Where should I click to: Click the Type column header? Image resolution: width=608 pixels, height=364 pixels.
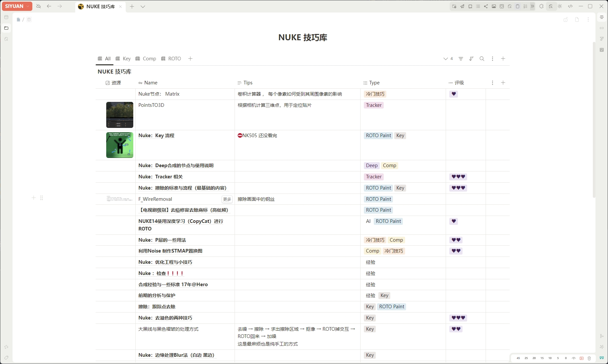point(403,83)
